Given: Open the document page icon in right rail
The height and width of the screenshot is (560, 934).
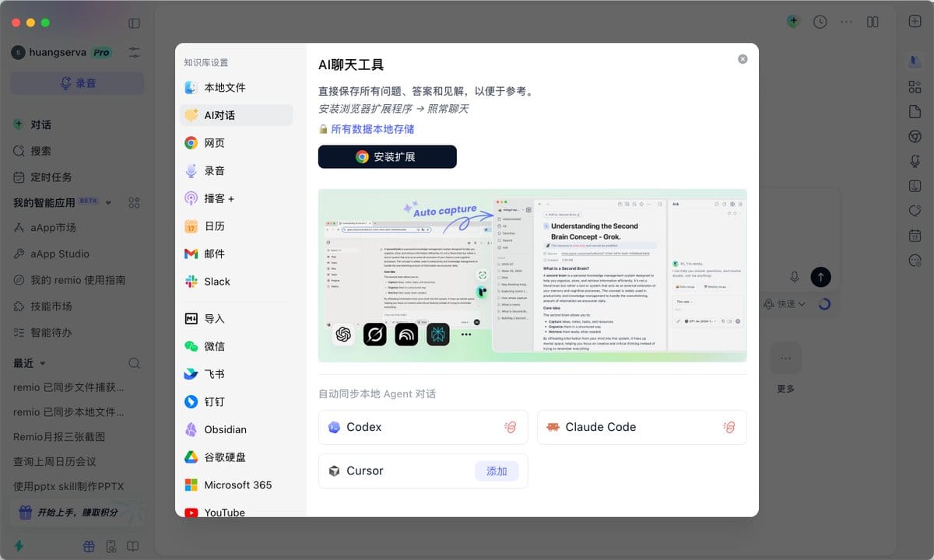Looking at the screenshot, I should pyautogui.click(x=915, y=112).
